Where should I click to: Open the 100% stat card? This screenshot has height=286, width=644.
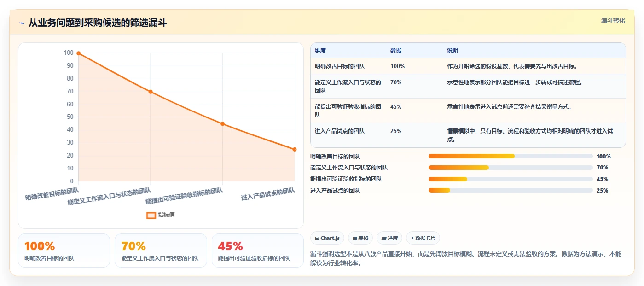tap(64, 251)
